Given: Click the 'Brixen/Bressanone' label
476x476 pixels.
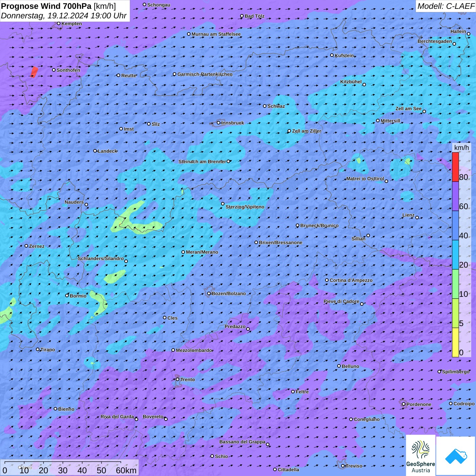Looking at the screenshot, I should [280, 242].
